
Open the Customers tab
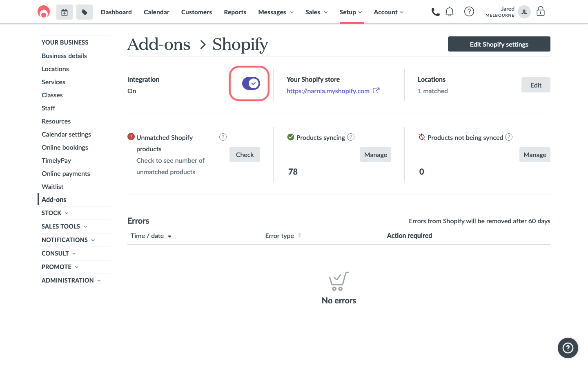(x=196, y=12)
